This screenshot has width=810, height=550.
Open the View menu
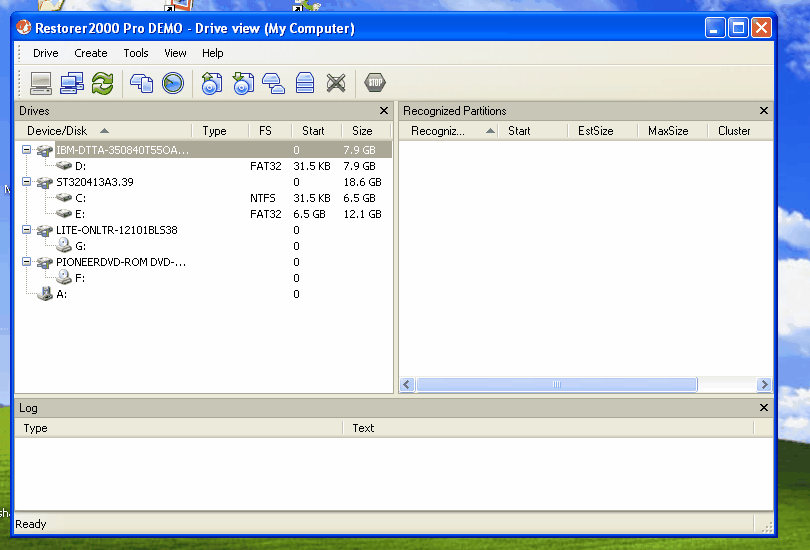tap(175, 53)
